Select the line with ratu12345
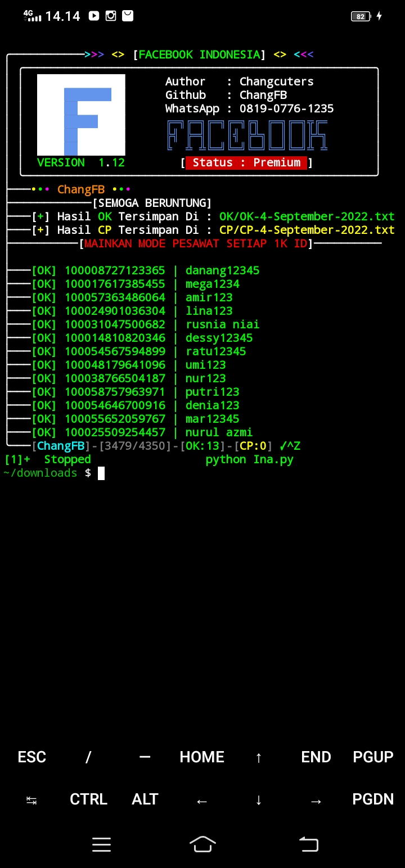The width and height of the screenshot is (405, 868). click(138, 352)
